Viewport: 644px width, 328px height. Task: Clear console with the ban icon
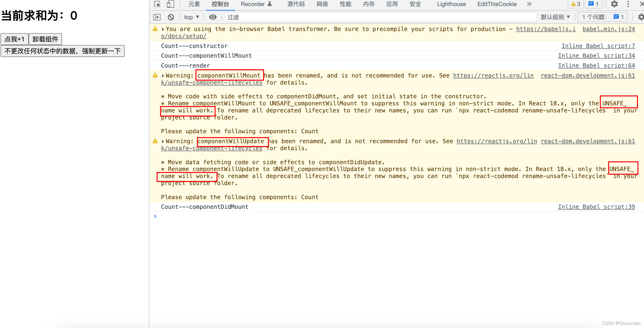tap(171, 17)
